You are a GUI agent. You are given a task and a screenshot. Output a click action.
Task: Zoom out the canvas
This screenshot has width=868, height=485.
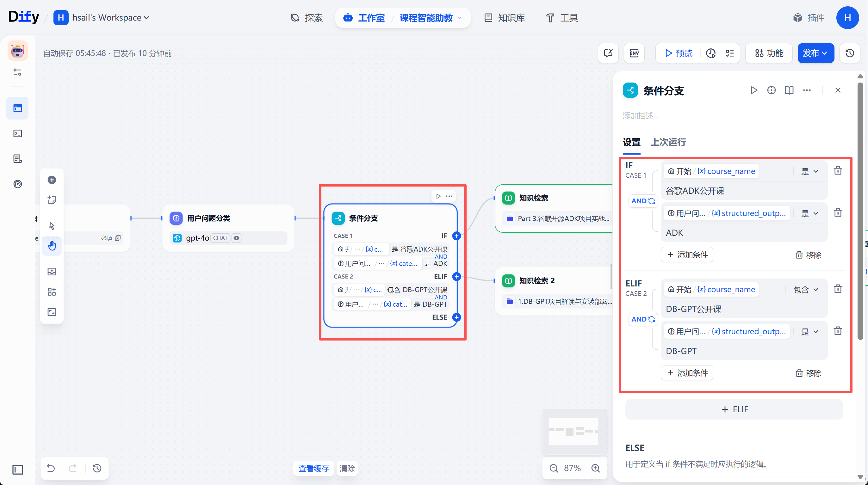click(x=554, y=468)
